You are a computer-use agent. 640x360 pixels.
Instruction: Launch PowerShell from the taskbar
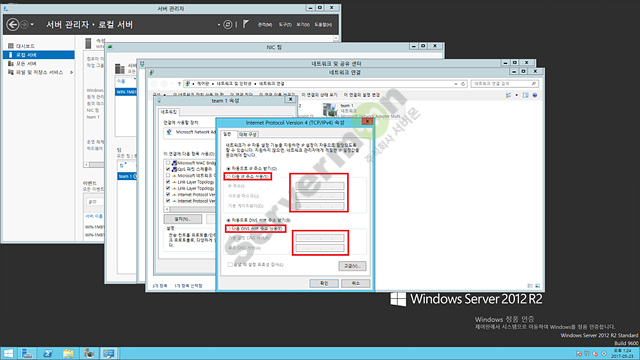pos(48,353)
